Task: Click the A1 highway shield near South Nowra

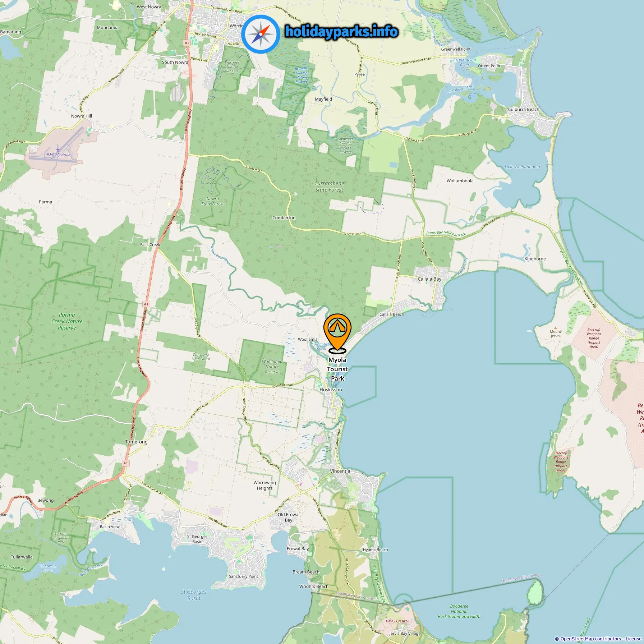Action: point(187,43)
